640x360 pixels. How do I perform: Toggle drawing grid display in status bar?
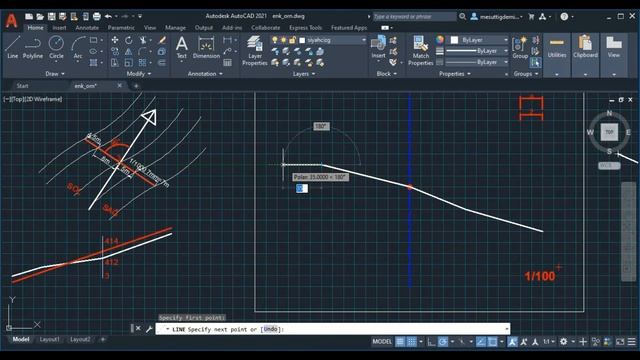pos(400,342)
